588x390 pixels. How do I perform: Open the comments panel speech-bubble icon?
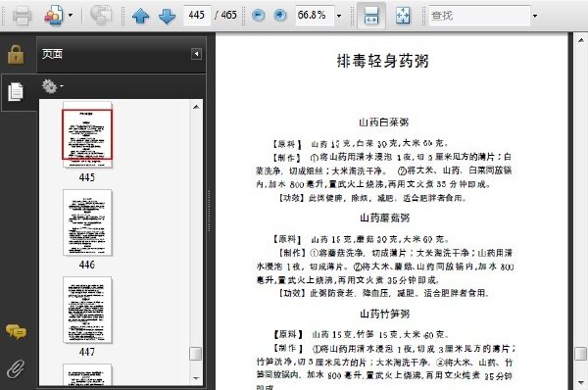pos(16,332)
